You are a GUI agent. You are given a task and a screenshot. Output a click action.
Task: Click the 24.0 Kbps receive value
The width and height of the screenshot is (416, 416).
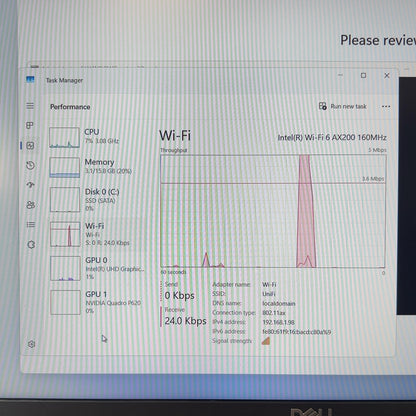(186, 321)
